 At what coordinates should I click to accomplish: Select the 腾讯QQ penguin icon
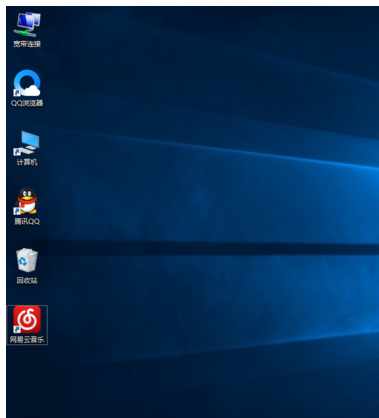[27, 201]
